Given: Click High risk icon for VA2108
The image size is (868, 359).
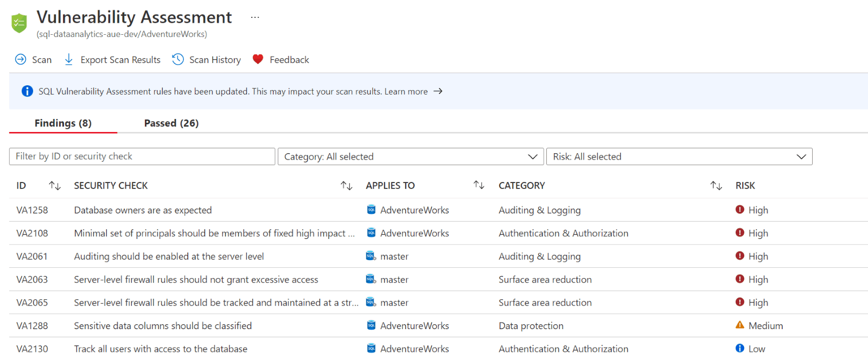Looking at the screenshot, I should pos(740,232).
